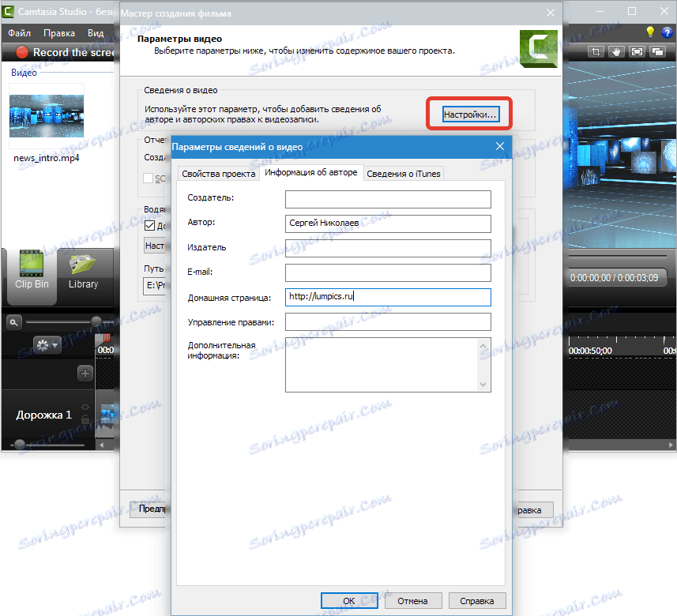
Task: Uncheck the watermark checkbox
Action: pos(149,223)
